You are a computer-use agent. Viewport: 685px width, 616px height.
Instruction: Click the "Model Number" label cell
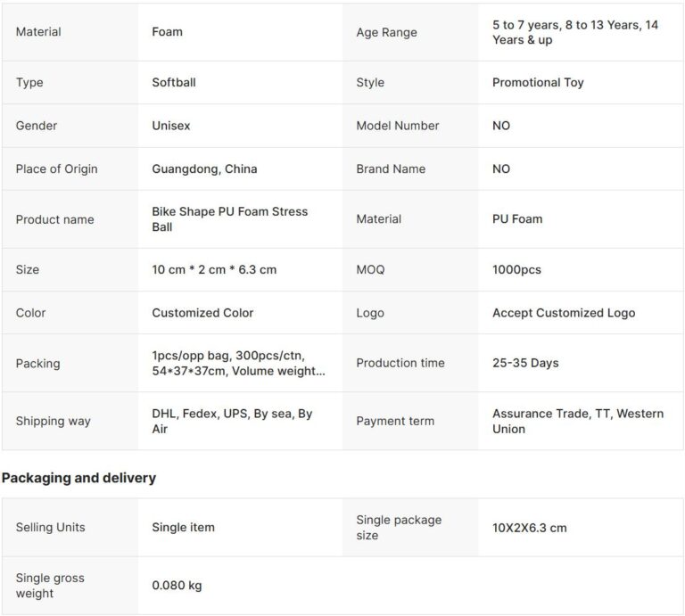tap(398, 126)
